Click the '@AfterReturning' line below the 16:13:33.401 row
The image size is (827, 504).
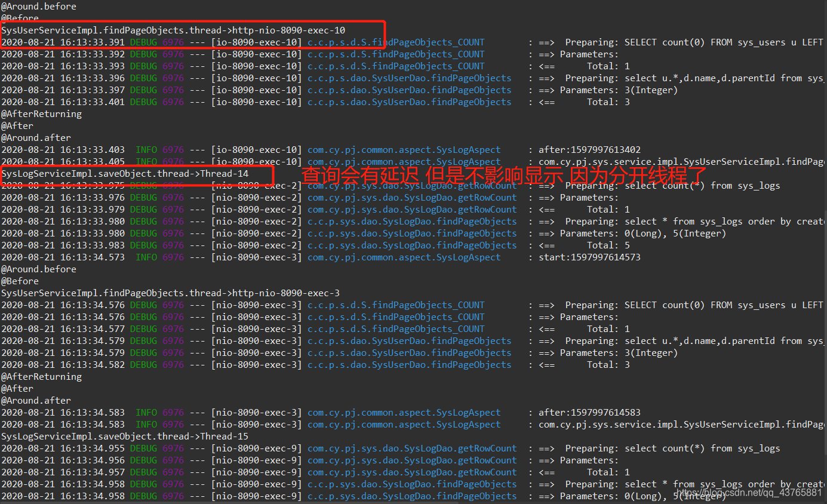(42, 114)
